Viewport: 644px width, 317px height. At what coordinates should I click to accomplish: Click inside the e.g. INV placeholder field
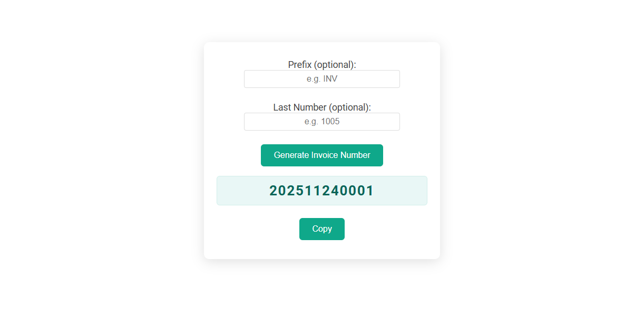321,78
